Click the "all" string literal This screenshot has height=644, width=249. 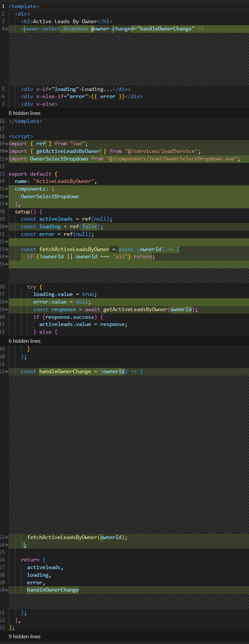coord(120,256)
